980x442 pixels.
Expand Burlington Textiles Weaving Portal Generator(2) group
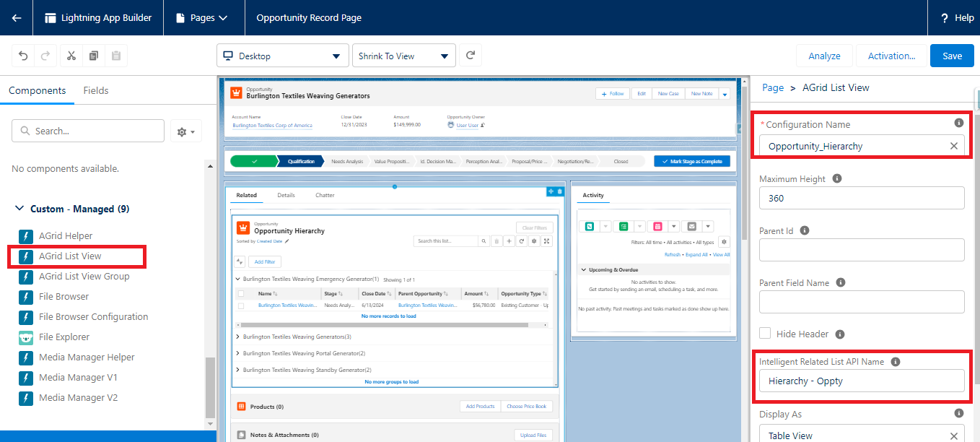238,353
